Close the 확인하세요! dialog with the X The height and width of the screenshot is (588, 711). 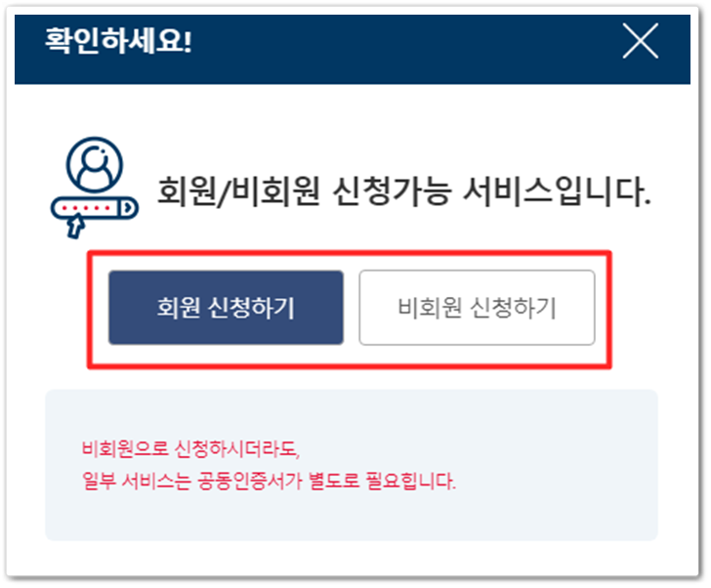pyautogui.click(x=640, y=41)
